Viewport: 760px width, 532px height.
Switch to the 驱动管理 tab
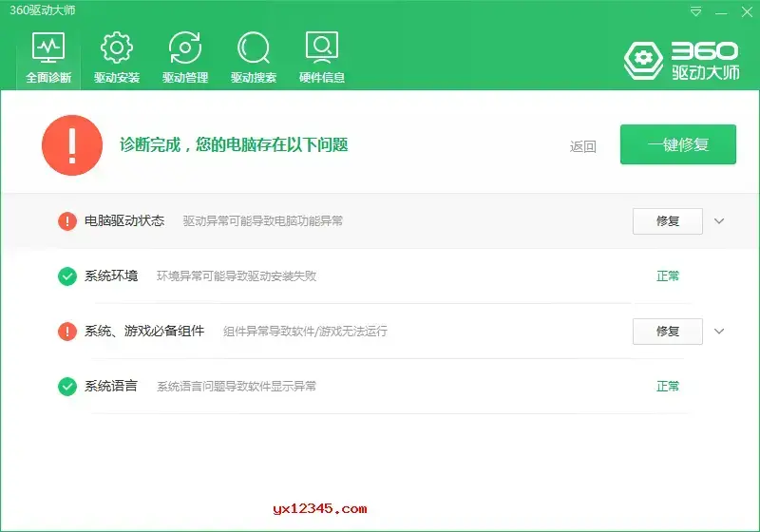185,57
